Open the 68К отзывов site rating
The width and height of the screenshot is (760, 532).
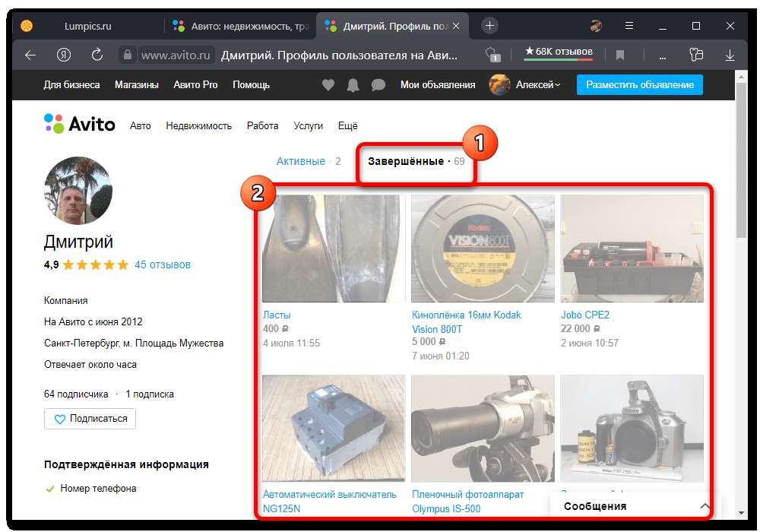pos(559,52)
